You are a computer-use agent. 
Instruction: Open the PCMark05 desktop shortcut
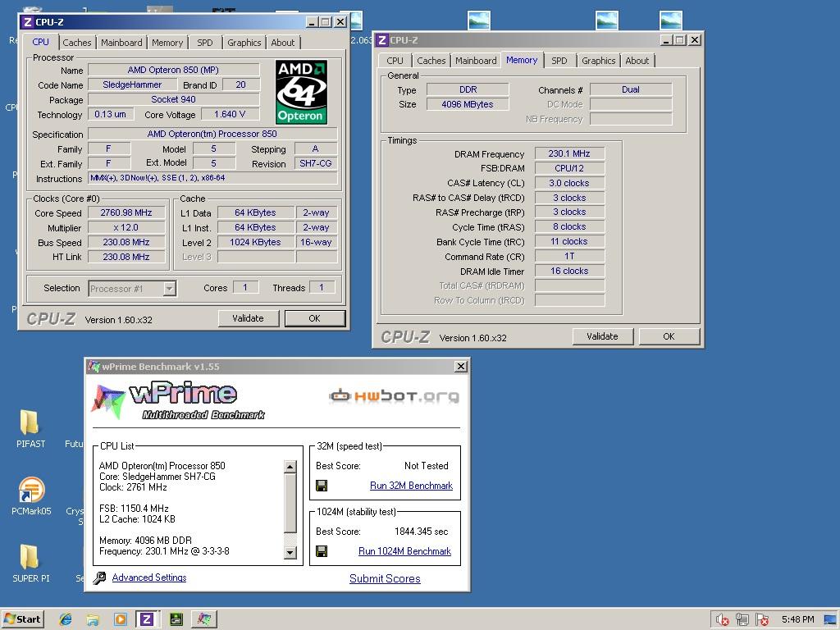31,496
